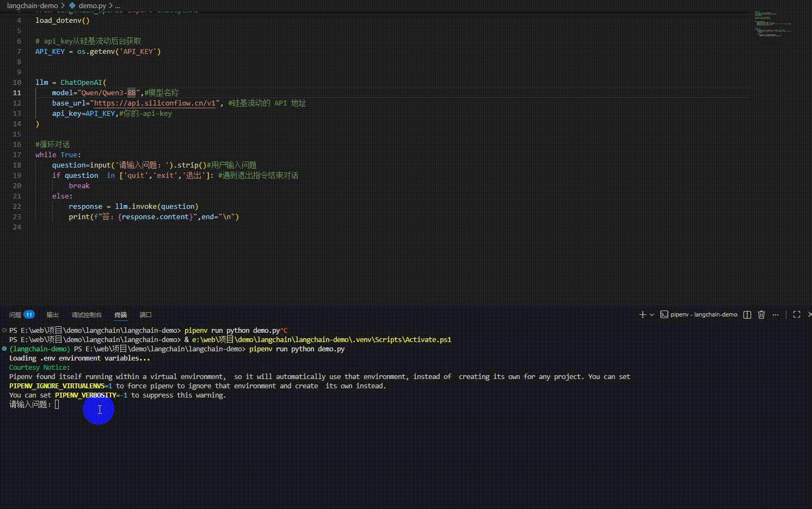Select the pipenv - langchain-demo terminal
Viewport: 812px width, 509px height.
click(x=699, y=315)
